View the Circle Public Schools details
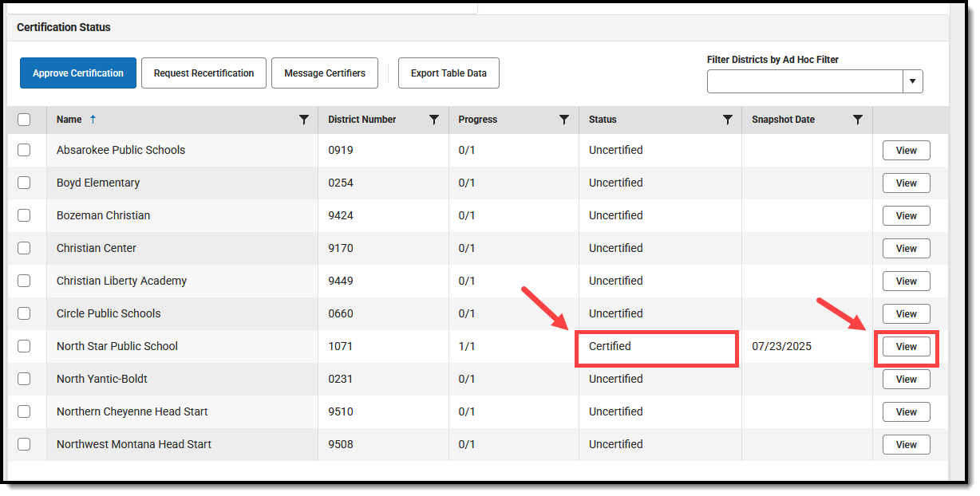Viewport: 980px width, 496px height. click(906, 314)
